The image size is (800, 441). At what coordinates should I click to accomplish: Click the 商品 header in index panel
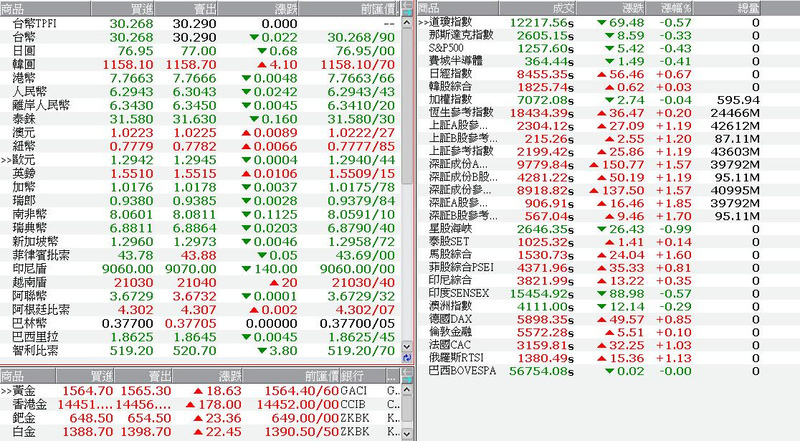click(458, 8)
